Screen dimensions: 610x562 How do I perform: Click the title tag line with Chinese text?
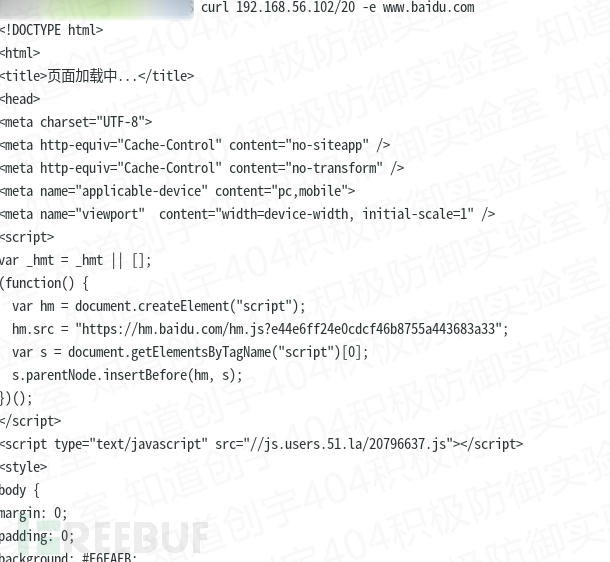tap(97, 76)
